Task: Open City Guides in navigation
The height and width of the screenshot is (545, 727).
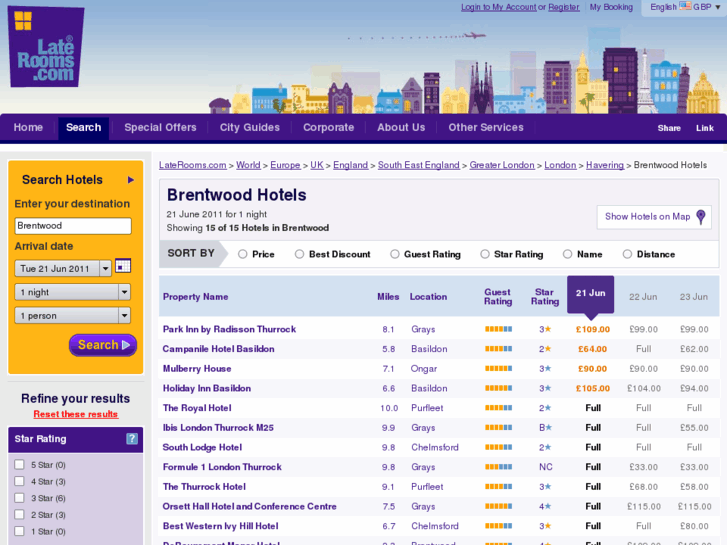Action: tap(250, 128)
